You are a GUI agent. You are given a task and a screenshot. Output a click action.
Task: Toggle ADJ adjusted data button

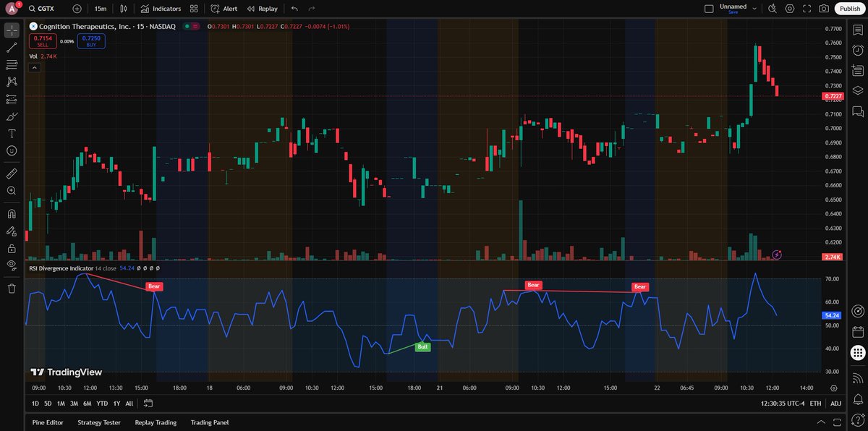click(835, 404)
